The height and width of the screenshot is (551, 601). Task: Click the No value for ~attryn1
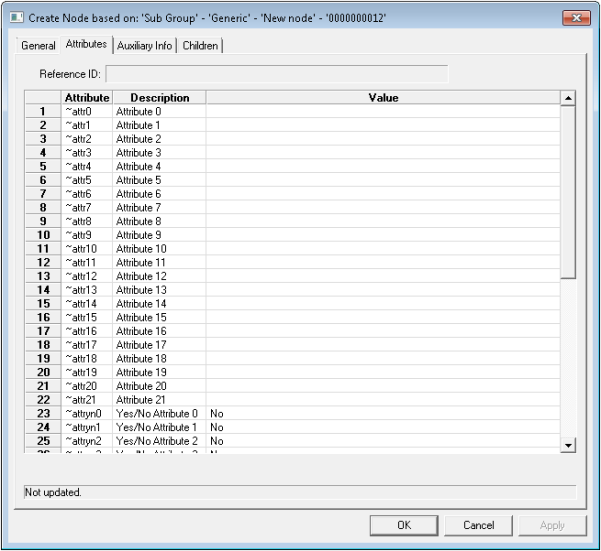tap(383, 427)
